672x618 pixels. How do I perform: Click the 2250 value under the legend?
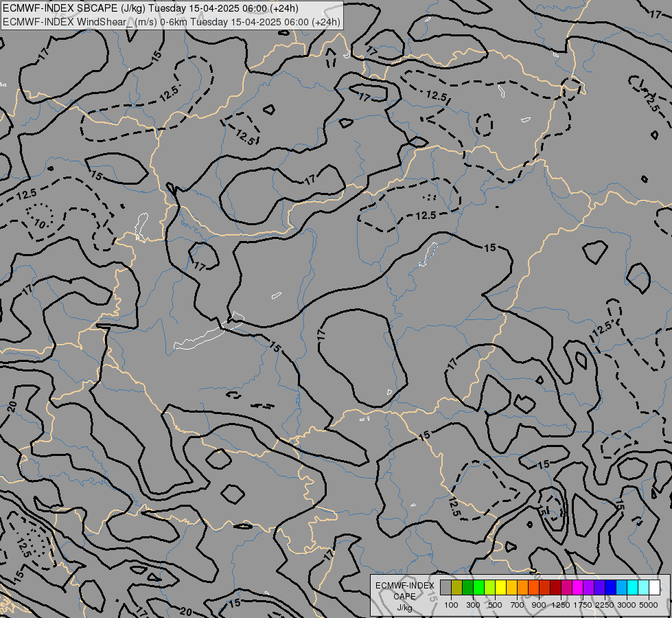pyautogui.click(x=605, y=605)
